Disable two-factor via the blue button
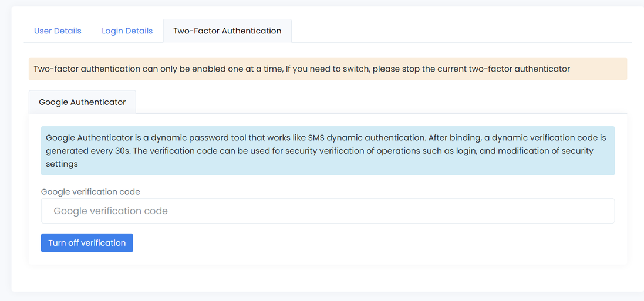The image size is (644, 301). [87, 243]
